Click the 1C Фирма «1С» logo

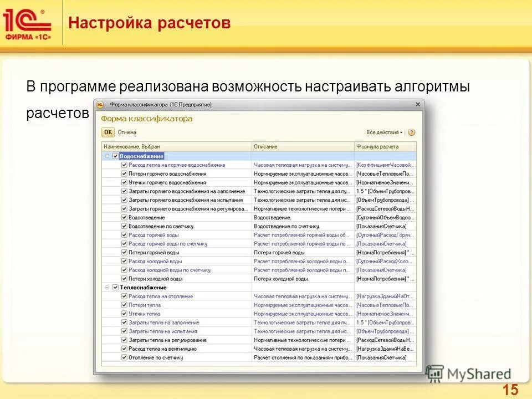pyautogui.click(x=28, y=21)
